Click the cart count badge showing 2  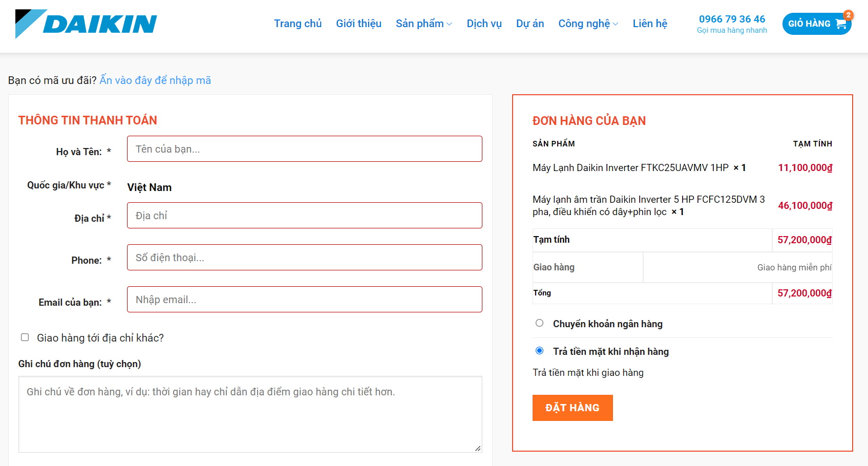click(x=848, y=15)
